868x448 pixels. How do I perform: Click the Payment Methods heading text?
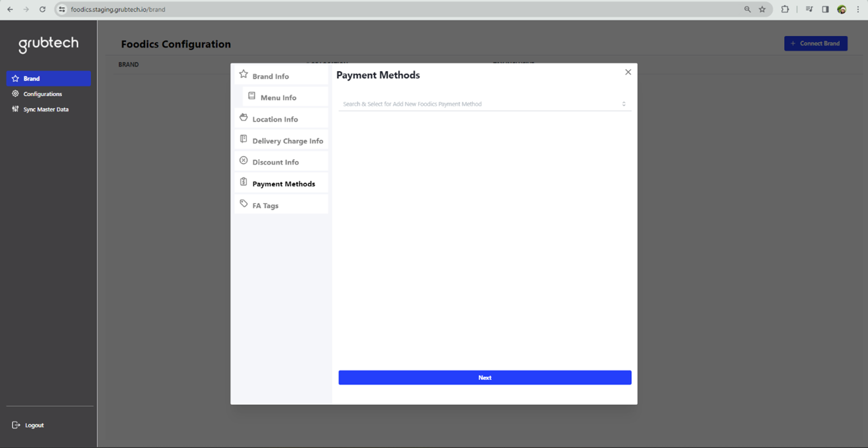click(378, 75)
